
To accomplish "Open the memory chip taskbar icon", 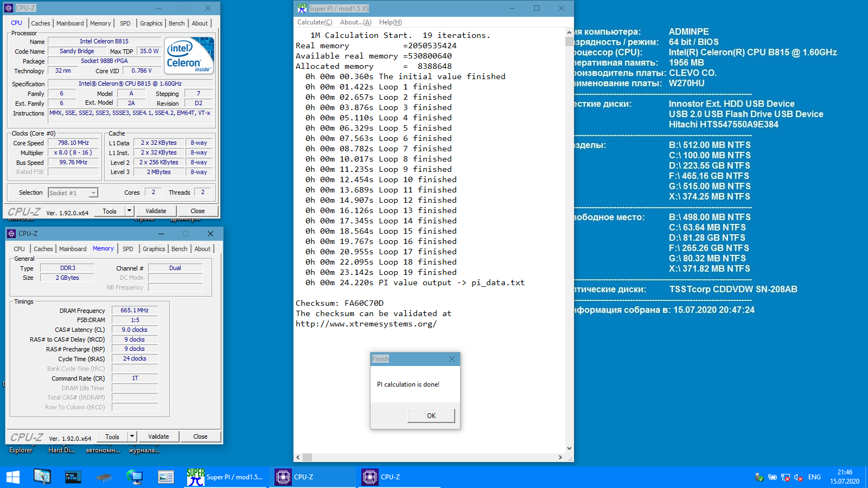I will (x=104, y=478).
